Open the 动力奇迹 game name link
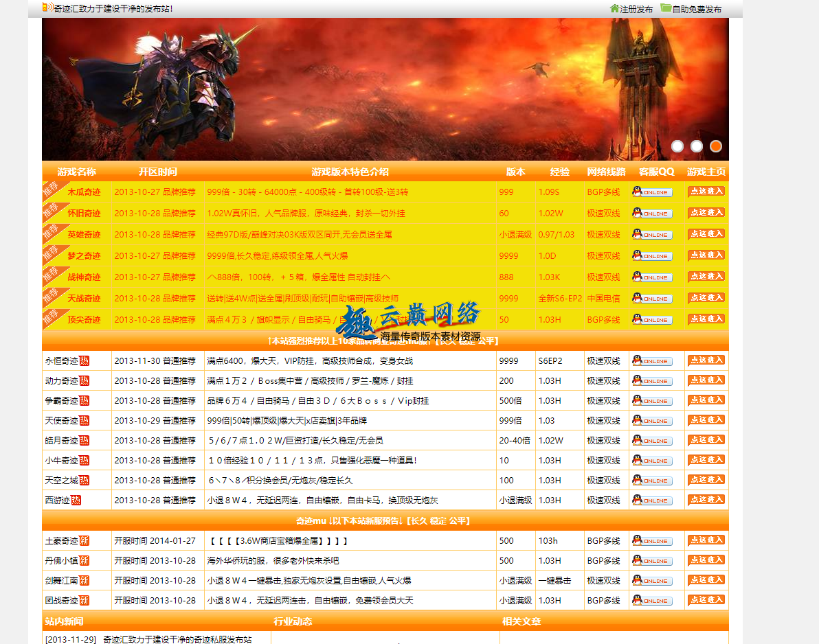The image size is (819, 644). click(62, 381)
